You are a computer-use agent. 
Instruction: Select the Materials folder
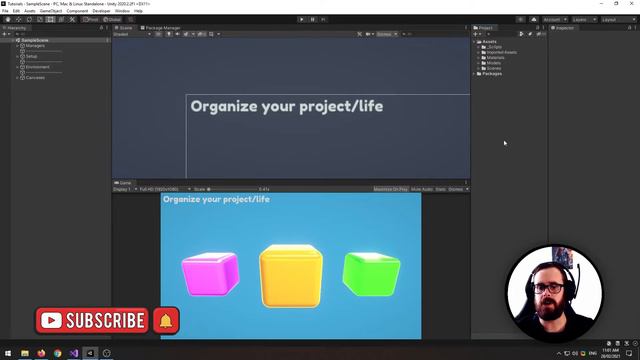click(493, 58)
